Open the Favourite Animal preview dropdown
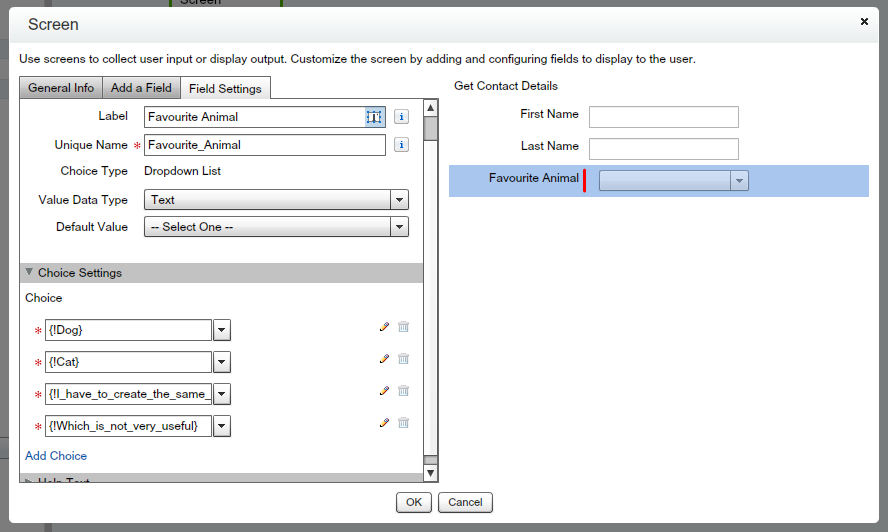 (739, 181)
